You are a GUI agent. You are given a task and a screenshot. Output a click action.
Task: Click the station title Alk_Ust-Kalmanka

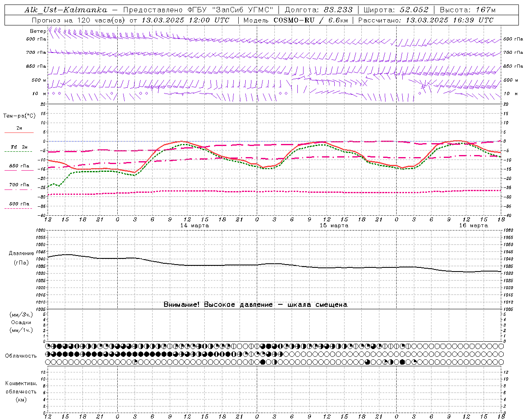pos(66,10)
